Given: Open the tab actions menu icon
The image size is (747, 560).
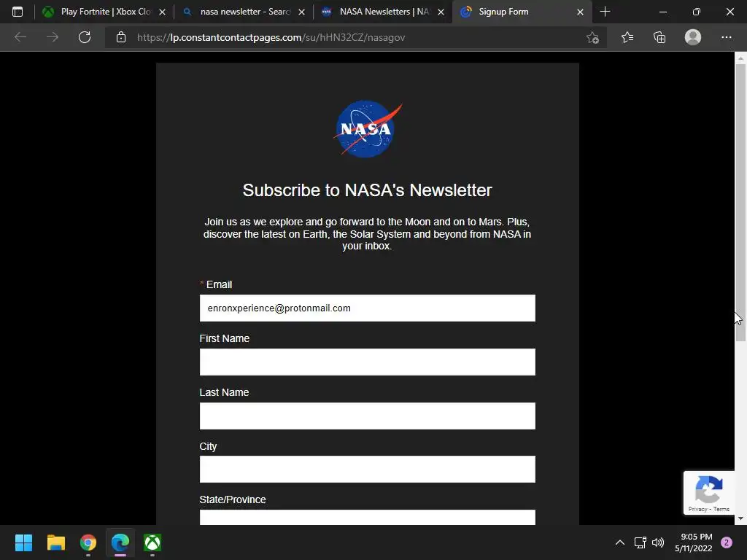Looking at the screenshot, I should pyautogui.click(x=18, y=12).
